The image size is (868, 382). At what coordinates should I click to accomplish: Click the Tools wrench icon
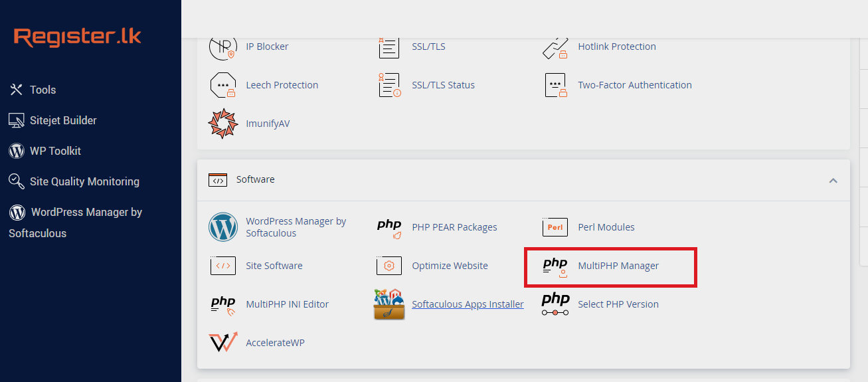coord(17,90)
